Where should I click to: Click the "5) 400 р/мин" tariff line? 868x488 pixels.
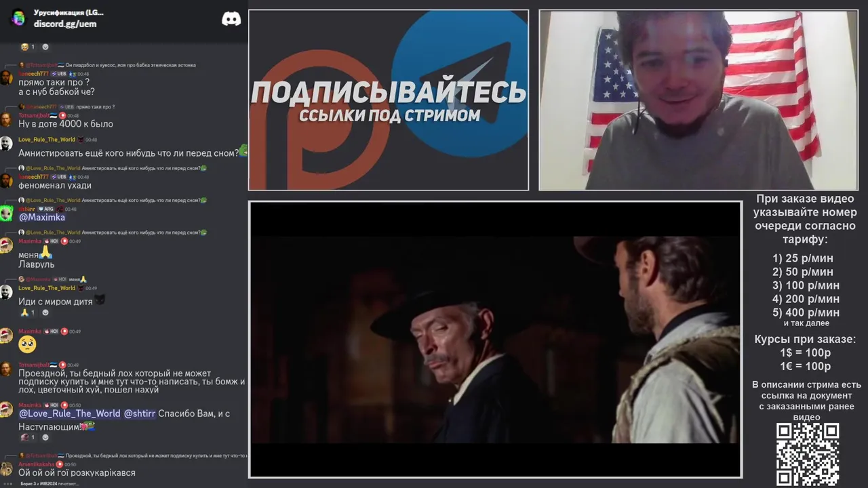pos(806,312)
